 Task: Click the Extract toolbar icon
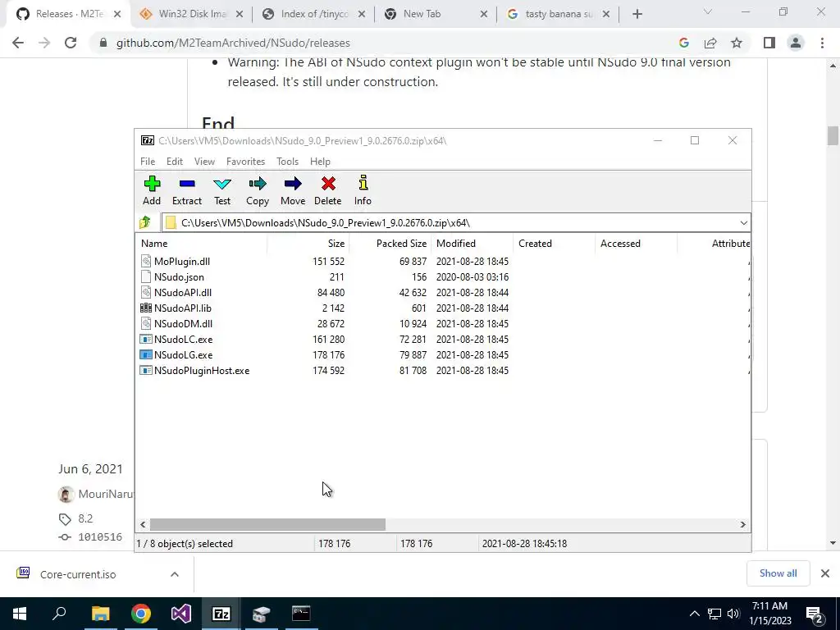click(187, 185)
